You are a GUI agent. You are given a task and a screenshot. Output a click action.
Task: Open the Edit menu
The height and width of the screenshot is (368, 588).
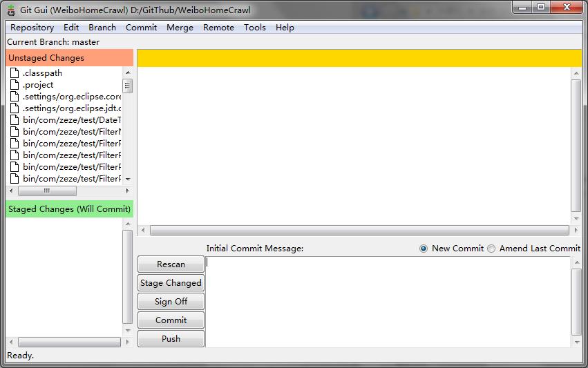click(x=71, y=28)
